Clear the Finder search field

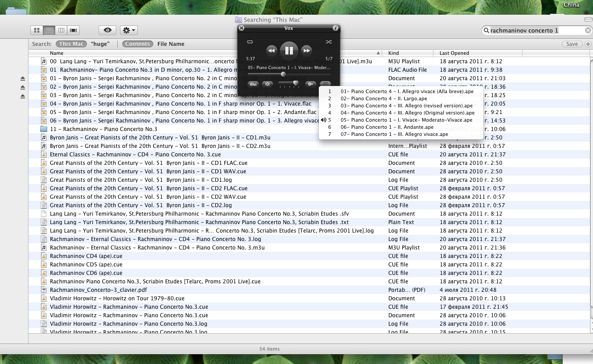pyautogui.click(x=589, y=30)
